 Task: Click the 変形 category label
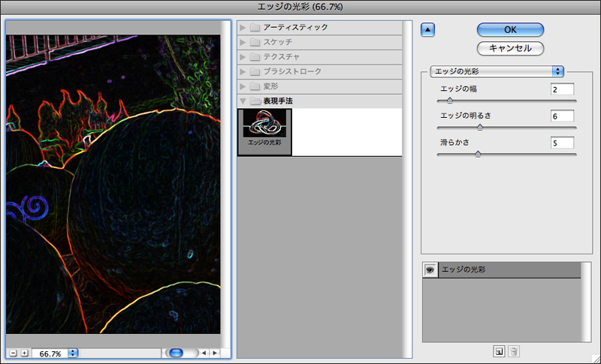(x=270, y=86)
